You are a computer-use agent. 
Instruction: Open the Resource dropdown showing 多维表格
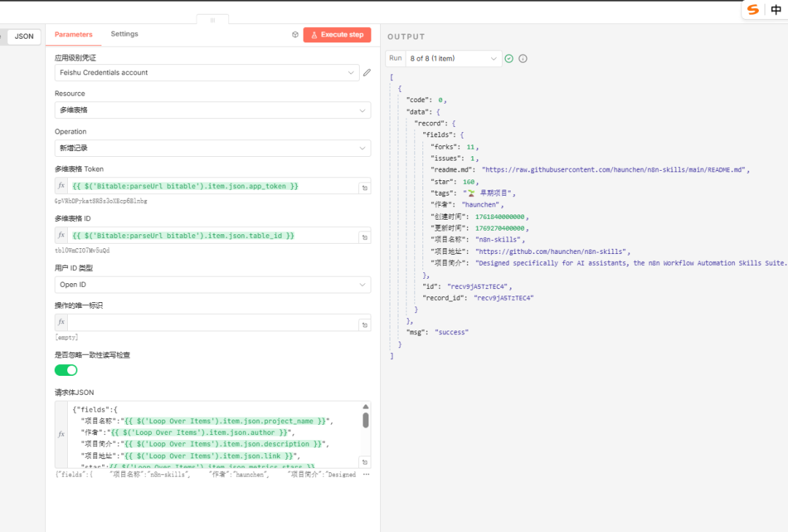(x=212, y=110)
